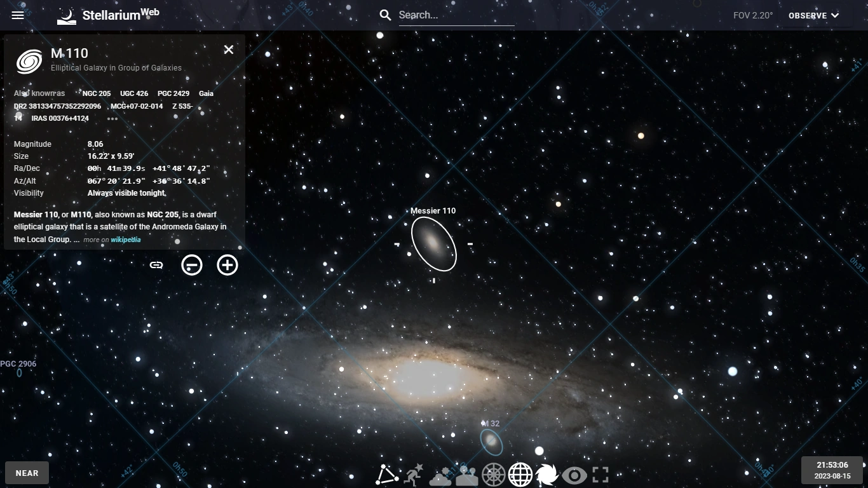Click the magnitude value 8.06
868x488 pixels.
[x=95, y=144]
